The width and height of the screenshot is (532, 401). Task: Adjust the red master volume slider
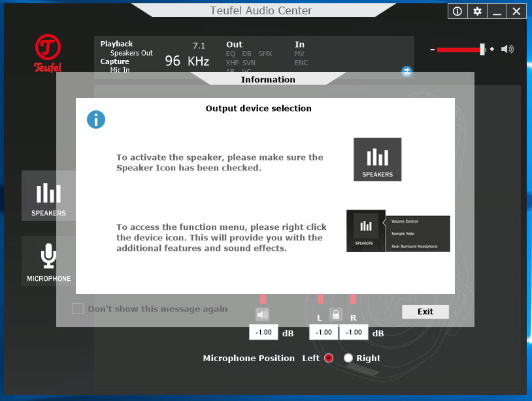(461, 50)
